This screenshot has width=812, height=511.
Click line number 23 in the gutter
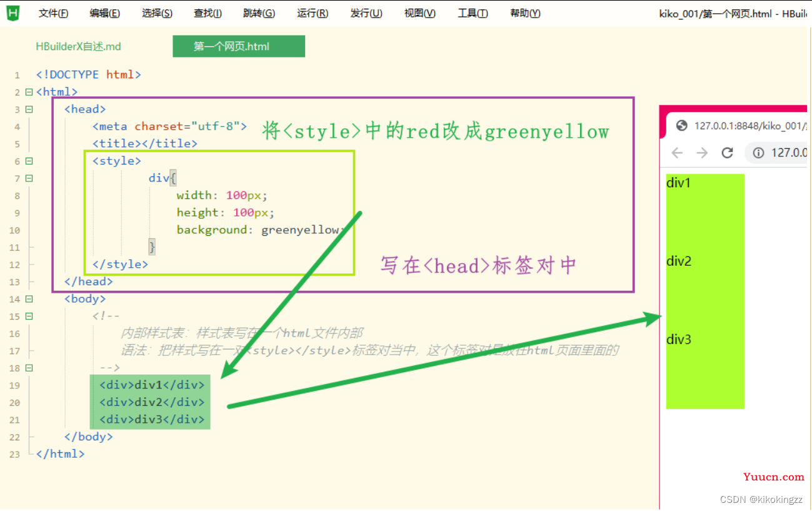click(x=15, y=454)
